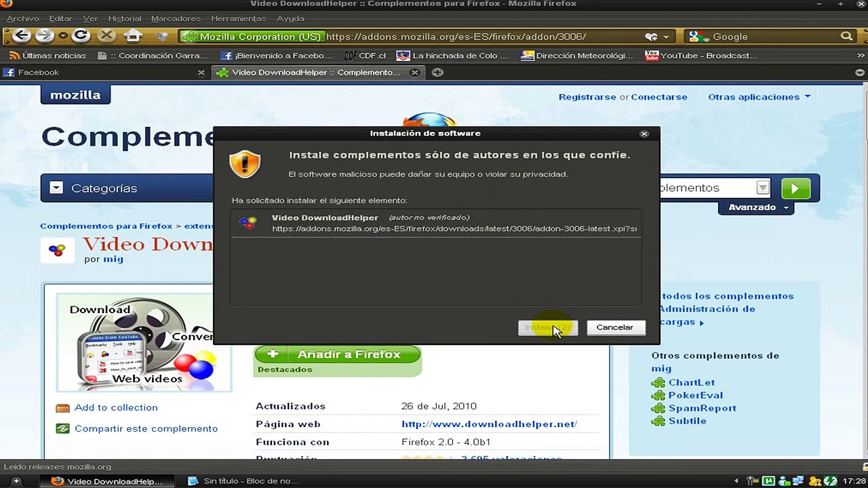Show hidden tray icons arrow
868x488 pixels.
click(x=736, y=481)
